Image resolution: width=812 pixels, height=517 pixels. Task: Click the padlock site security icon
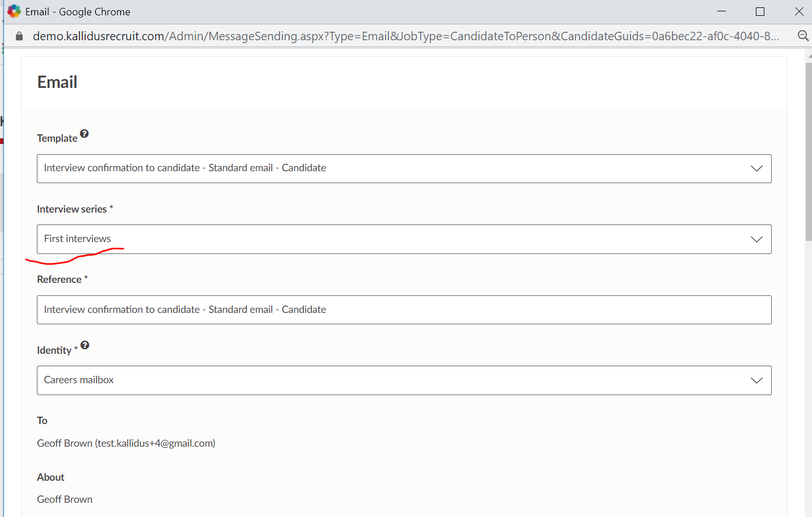[19, 36]
